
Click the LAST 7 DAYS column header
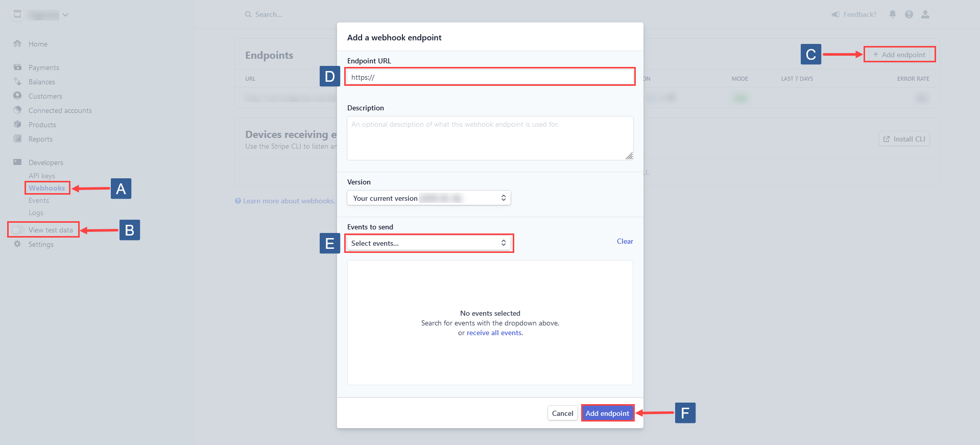point(797,79)
